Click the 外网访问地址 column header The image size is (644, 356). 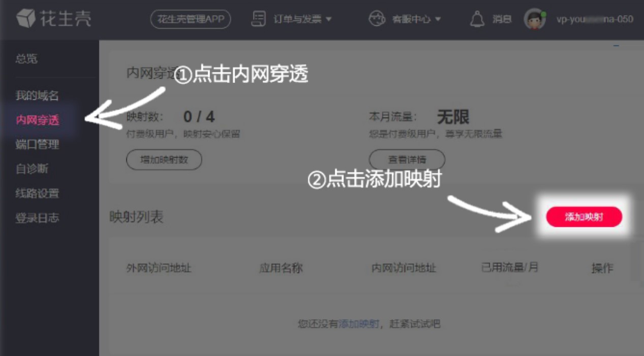[159, 268]
